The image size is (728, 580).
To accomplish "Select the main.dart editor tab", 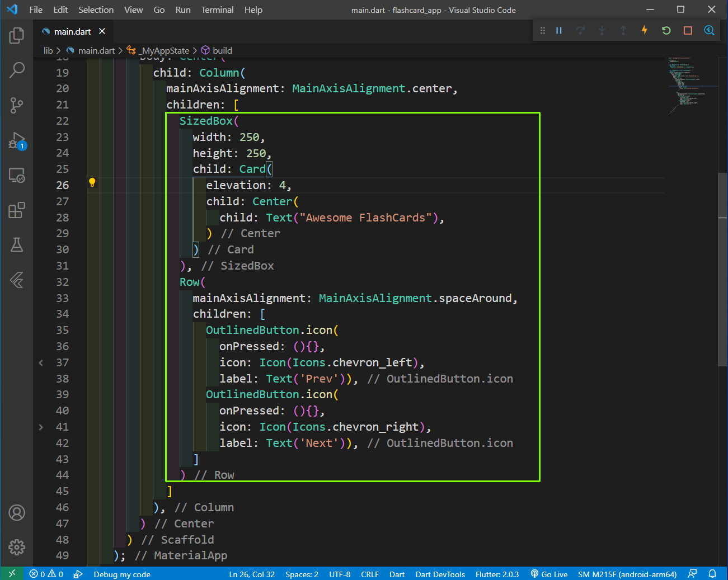I will coord(73,31).
